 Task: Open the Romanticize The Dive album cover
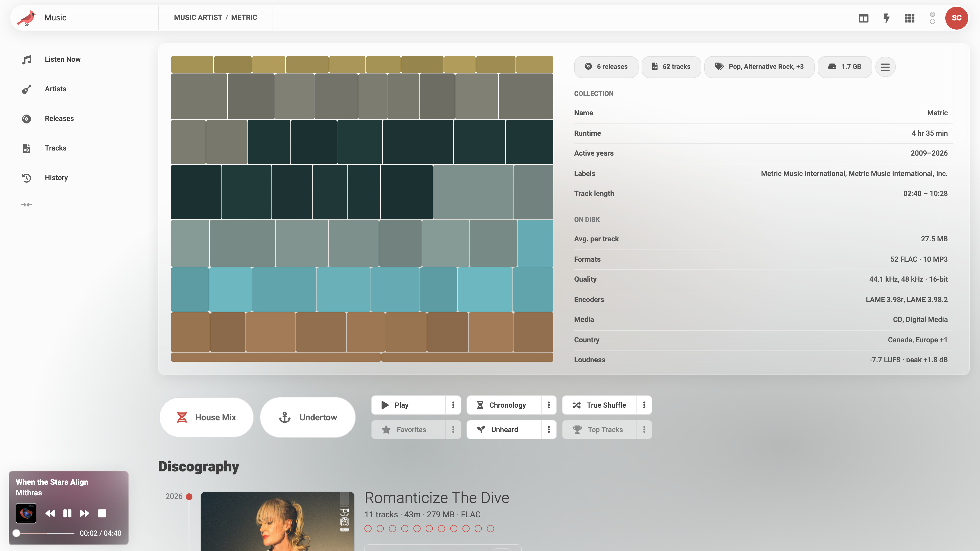click(277, 521)
